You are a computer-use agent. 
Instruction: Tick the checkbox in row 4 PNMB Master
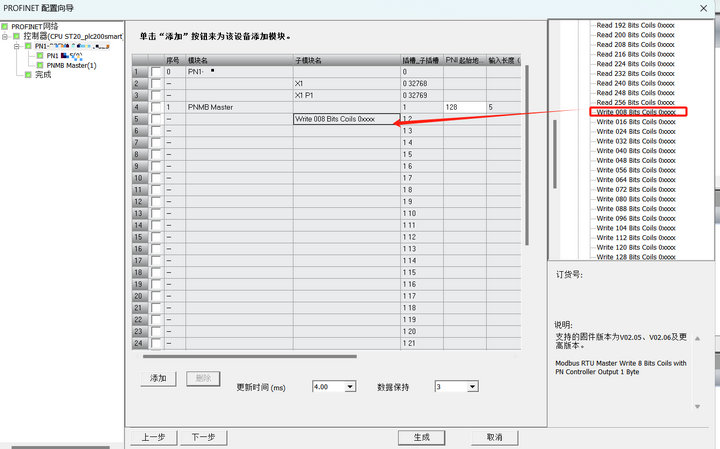coord(156,107)
